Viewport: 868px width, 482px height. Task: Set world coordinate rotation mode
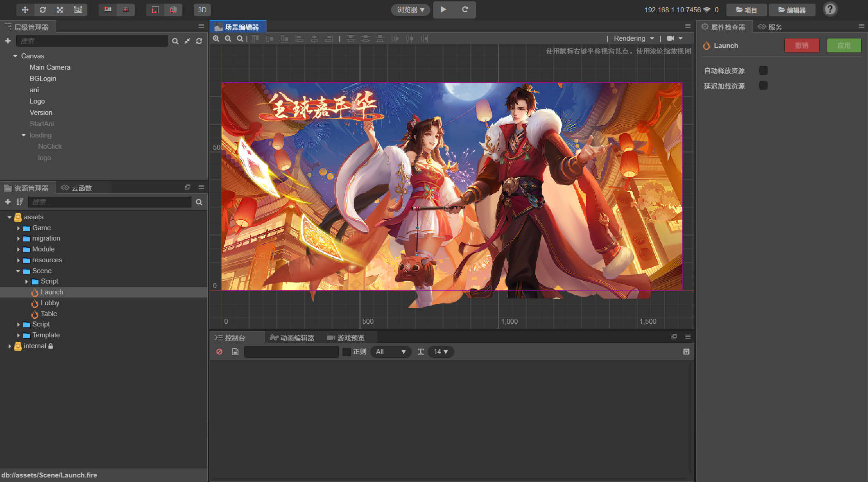click(x=173, y=9)
